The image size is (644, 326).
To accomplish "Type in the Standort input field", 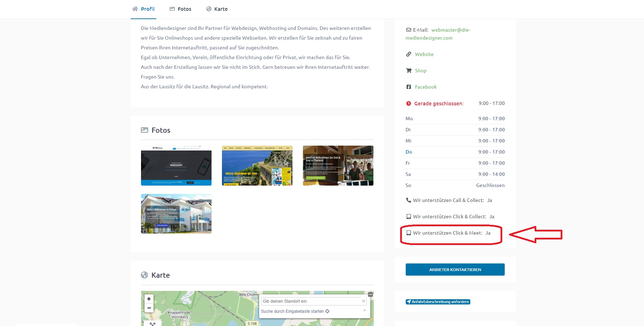I will point(311,301).
